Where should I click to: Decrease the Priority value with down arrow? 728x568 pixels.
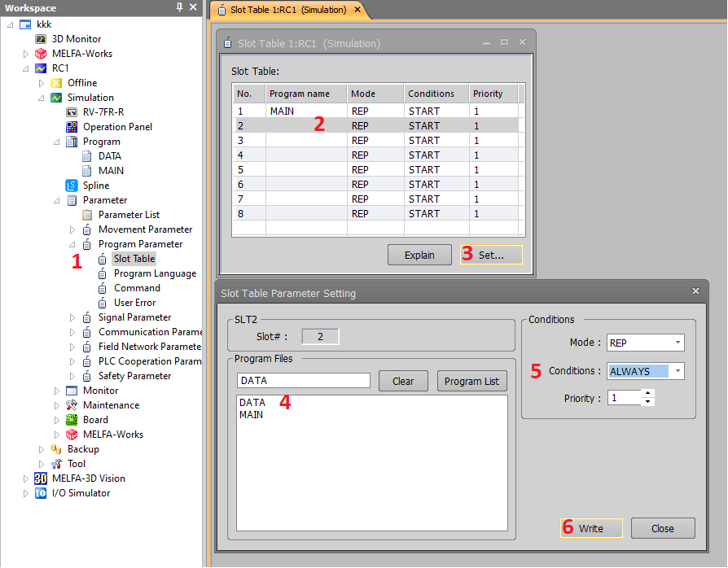tap(647, 402)
